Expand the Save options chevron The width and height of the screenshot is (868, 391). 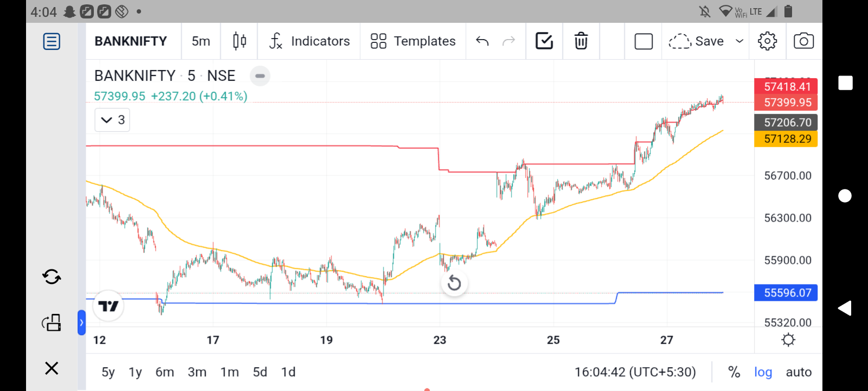point(739,41)
